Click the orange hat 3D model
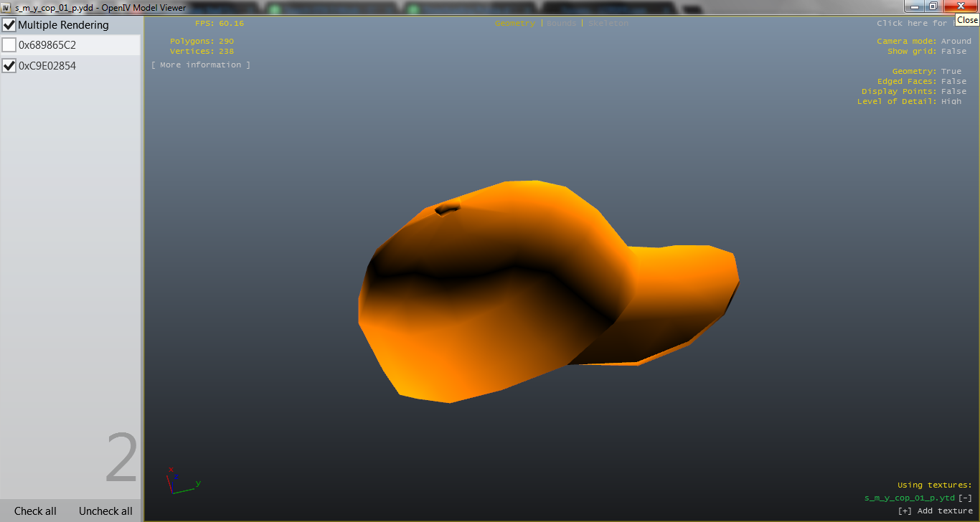This screenshot has height=522, width=980. (549, 292)
